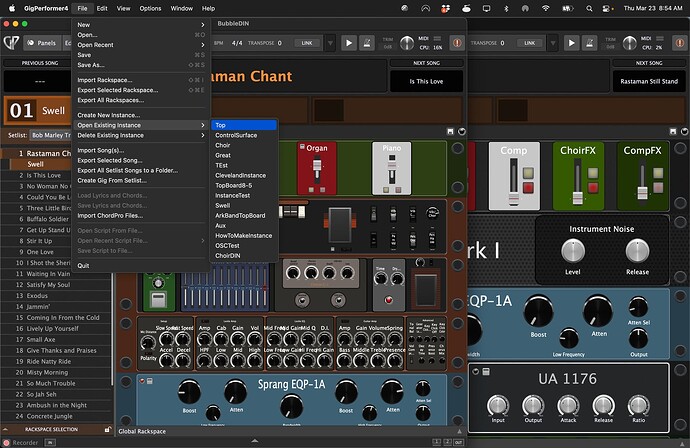This screenshot has height=448, width=690.
Task: Choose Import ChordPro Files... entry
Action: click(x=141, y=216)
